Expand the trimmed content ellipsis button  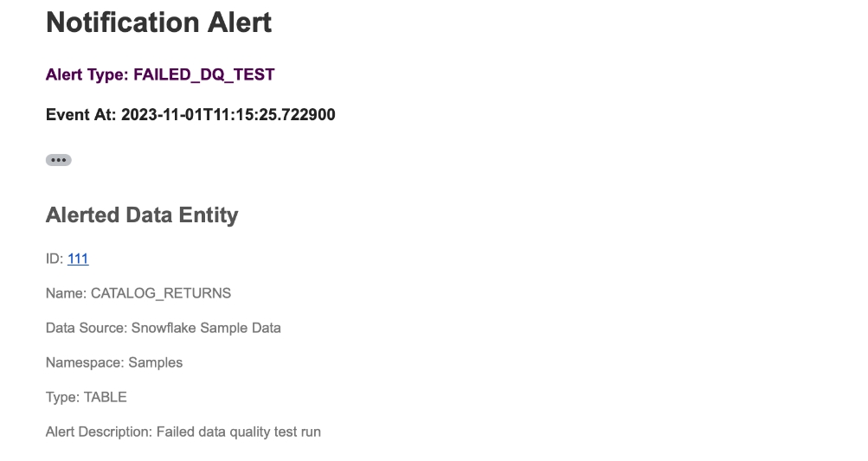[x=58, y=160]
